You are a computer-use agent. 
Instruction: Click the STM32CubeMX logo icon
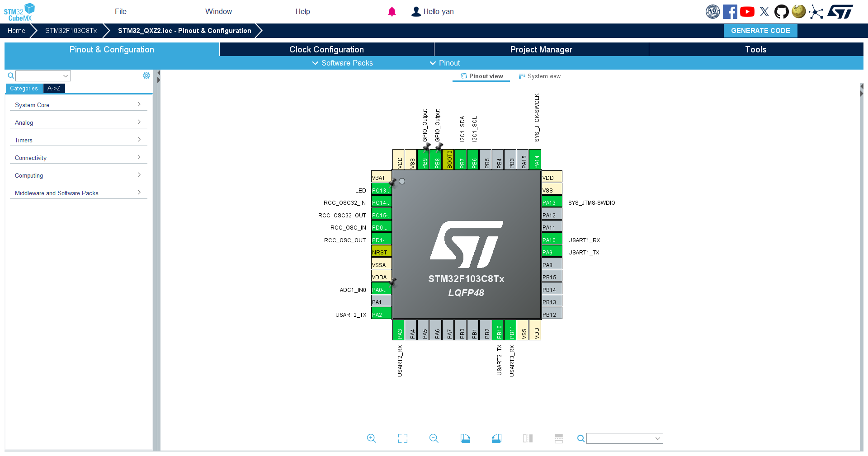[19, 12]
